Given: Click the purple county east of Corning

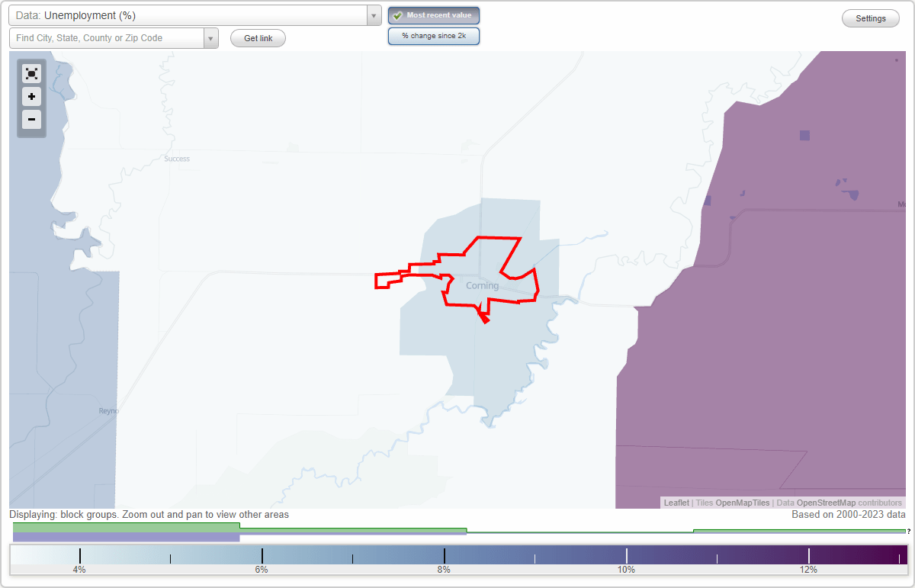Looking at the screenshot, I should [762, 305].
